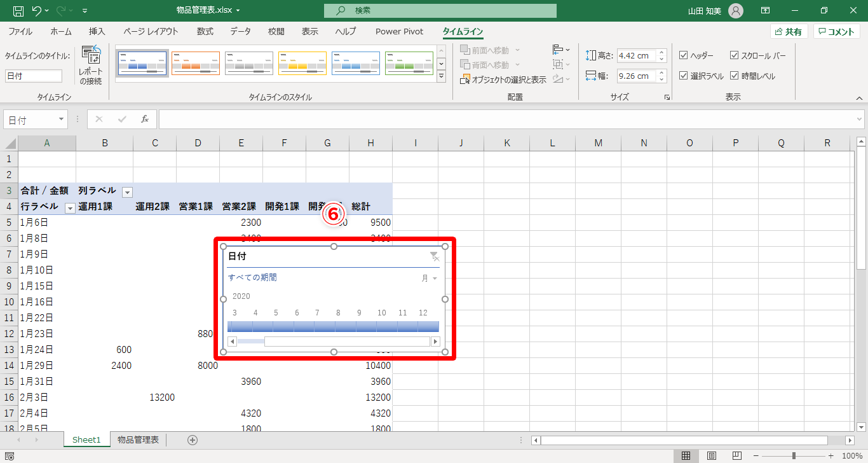Click the timeline scroll left arrow
This screenshot has width=868, height=463.
coord(232,342)
